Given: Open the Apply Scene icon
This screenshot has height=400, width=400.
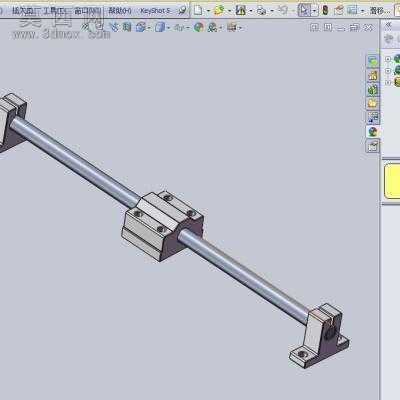Looking at the screenshot, I should coord(212,27).
